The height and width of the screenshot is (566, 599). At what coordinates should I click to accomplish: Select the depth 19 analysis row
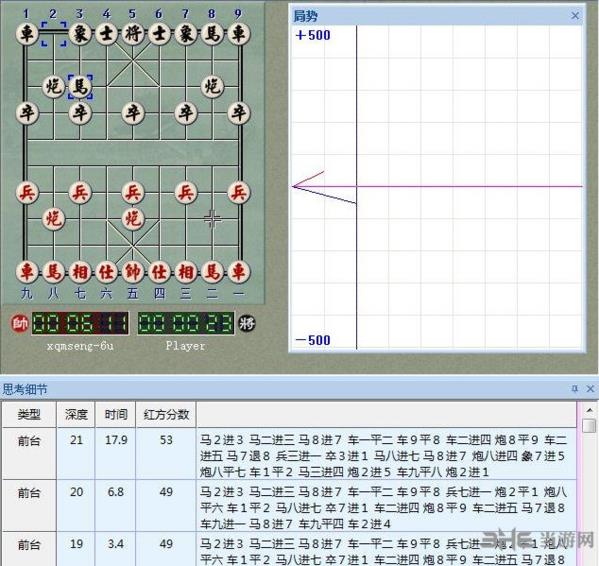tap(289, 549)
